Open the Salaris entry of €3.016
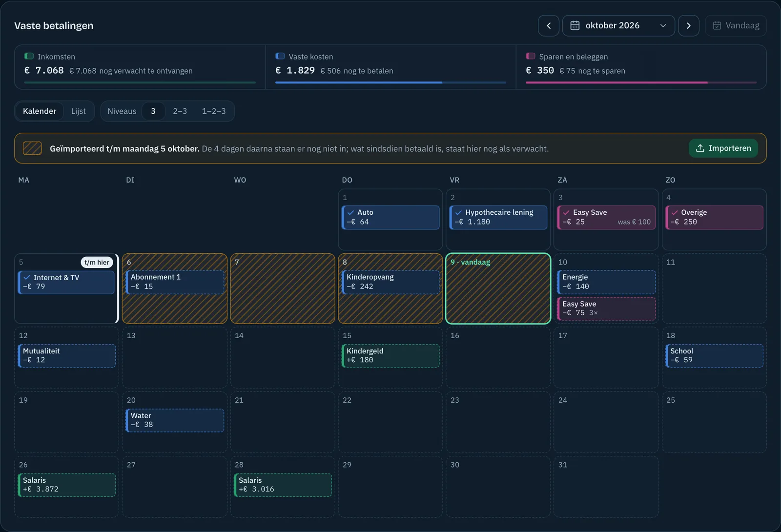 pyautogui.click(x=283, y=485)
